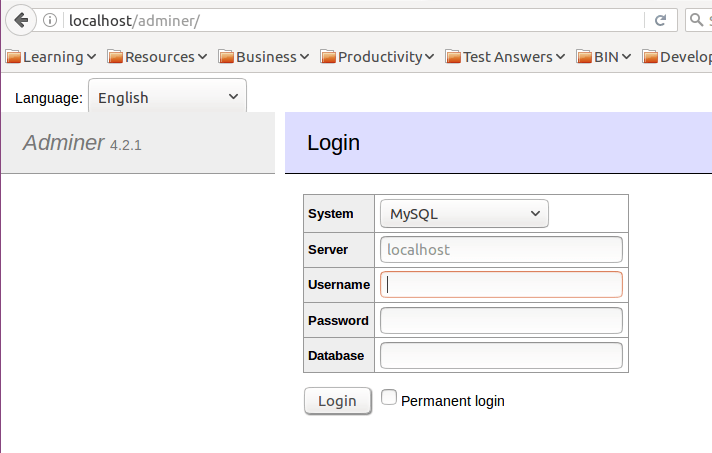712x453 pixels.
Task: Click the localhost/adminer/ address bar
Action: point(354,21)
